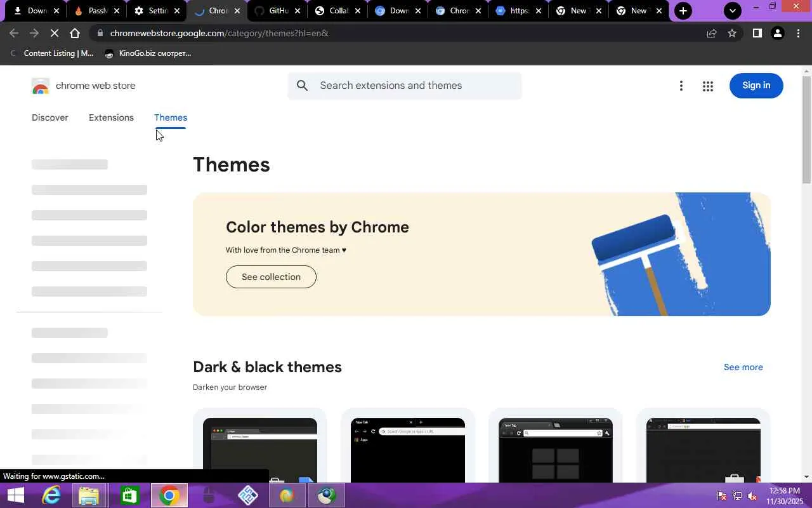812x508 pixels.
Task: Switch to the Extensions tab
Action: 111,117
